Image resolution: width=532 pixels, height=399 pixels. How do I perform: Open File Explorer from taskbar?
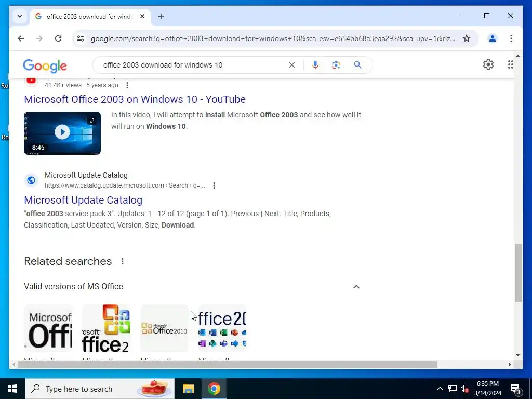(x=188, y=389)
